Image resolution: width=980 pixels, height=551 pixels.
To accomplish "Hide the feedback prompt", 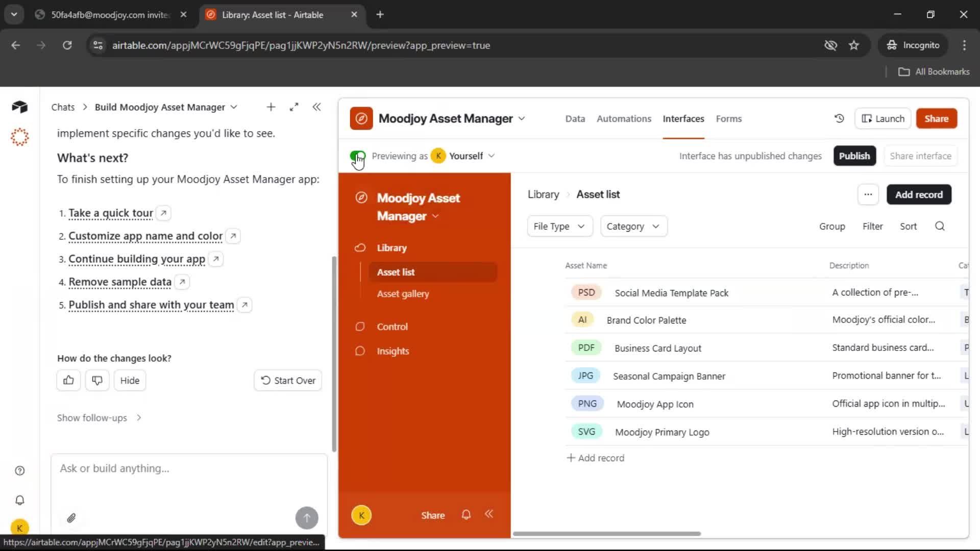I will (130, 380).
